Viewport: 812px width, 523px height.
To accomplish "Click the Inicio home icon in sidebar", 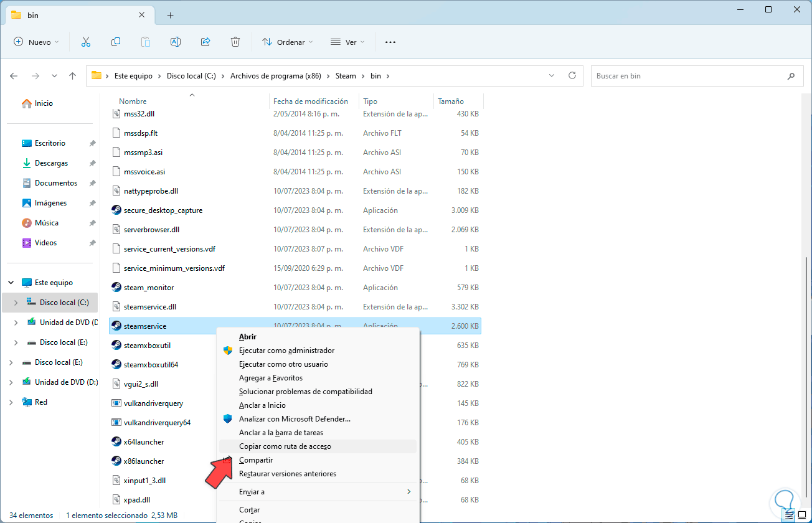I will (26, 103).
